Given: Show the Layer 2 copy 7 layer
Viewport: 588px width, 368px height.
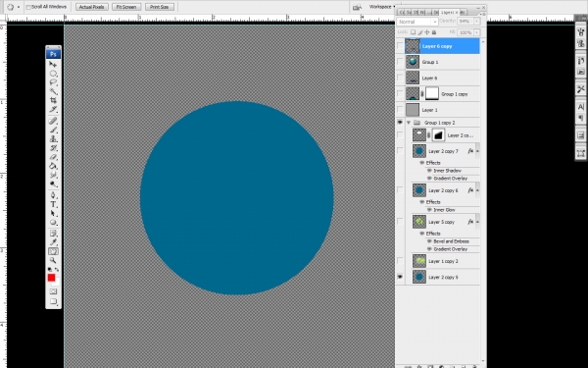Looking at the screenshot, I should click(x=400, y=151).
